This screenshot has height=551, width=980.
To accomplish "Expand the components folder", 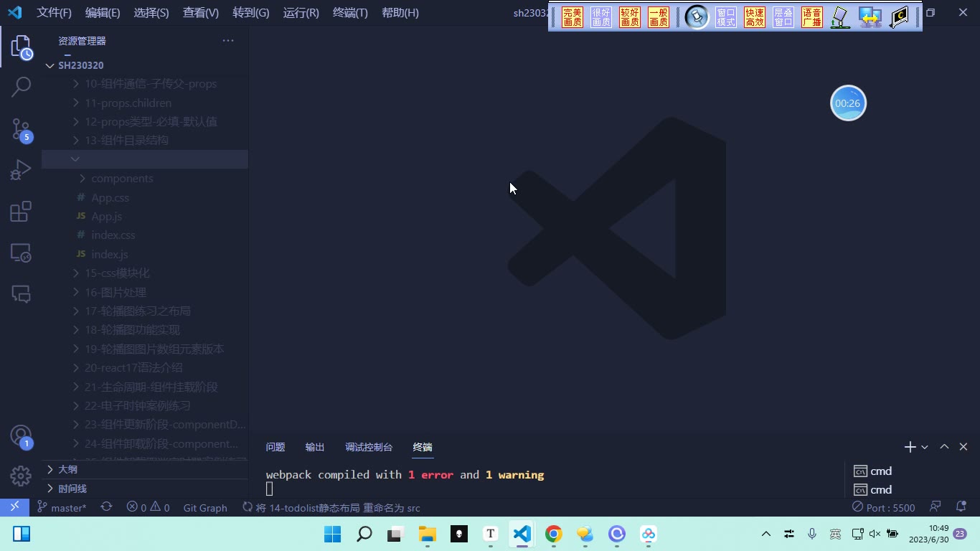I will click(x=145, y=178).
